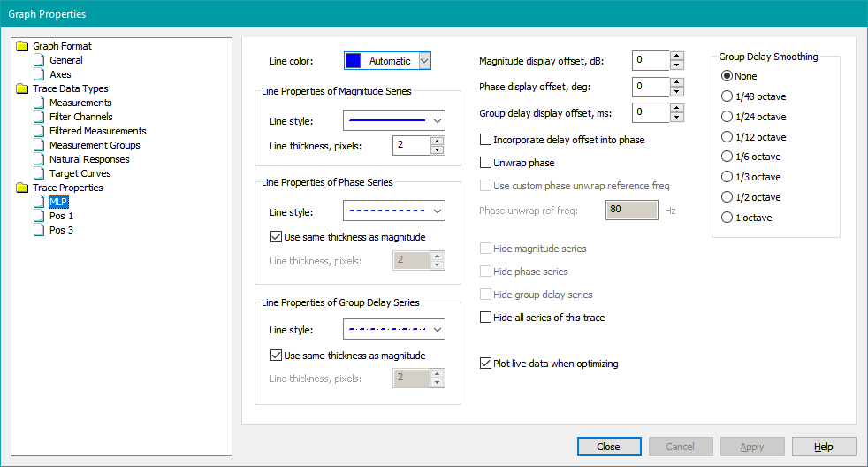Choose 1/6 octave smoothing
Image resolution: width=868 pixels, height=467 pixels.
pos(727,157)
